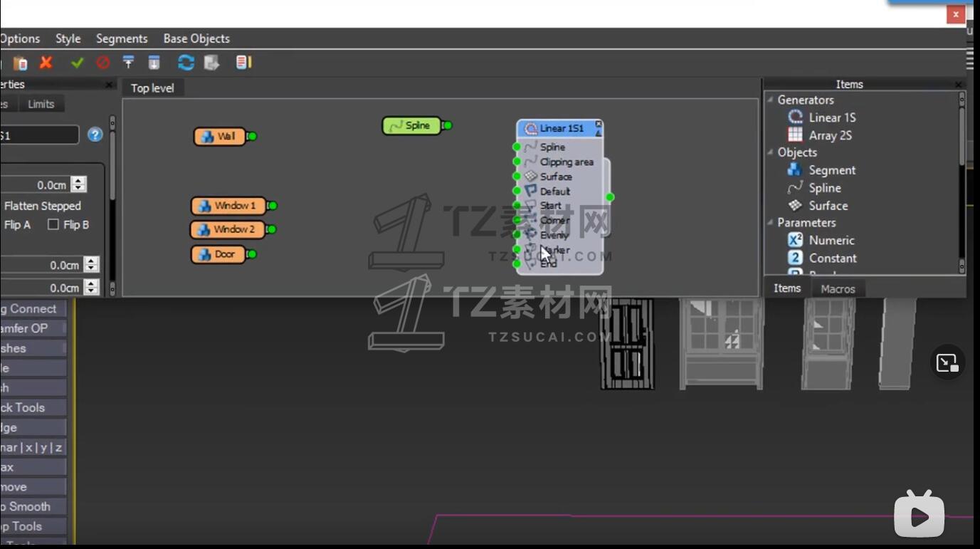Select the Door segment node
The width and height of the screenshot is (980, 549).
218,254
